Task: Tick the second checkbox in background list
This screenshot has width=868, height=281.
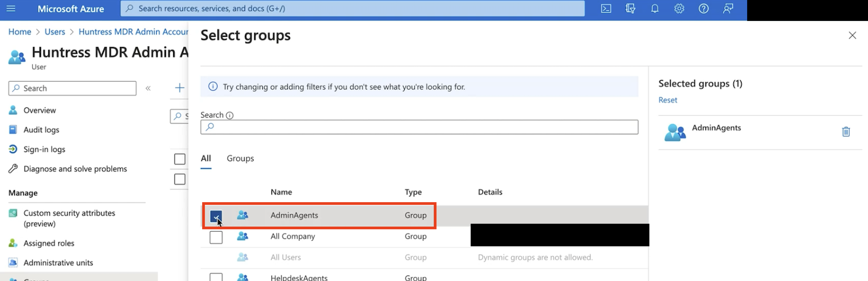Action: 180,179
